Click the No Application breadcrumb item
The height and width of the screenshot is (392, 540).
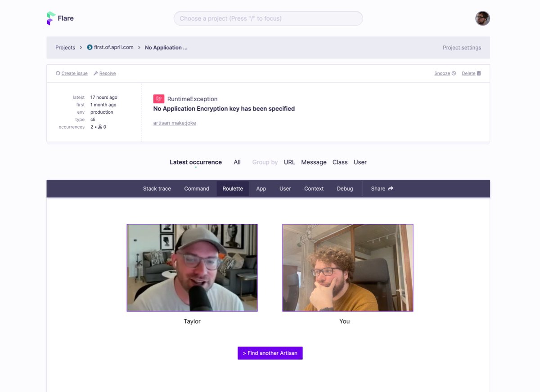166,48
